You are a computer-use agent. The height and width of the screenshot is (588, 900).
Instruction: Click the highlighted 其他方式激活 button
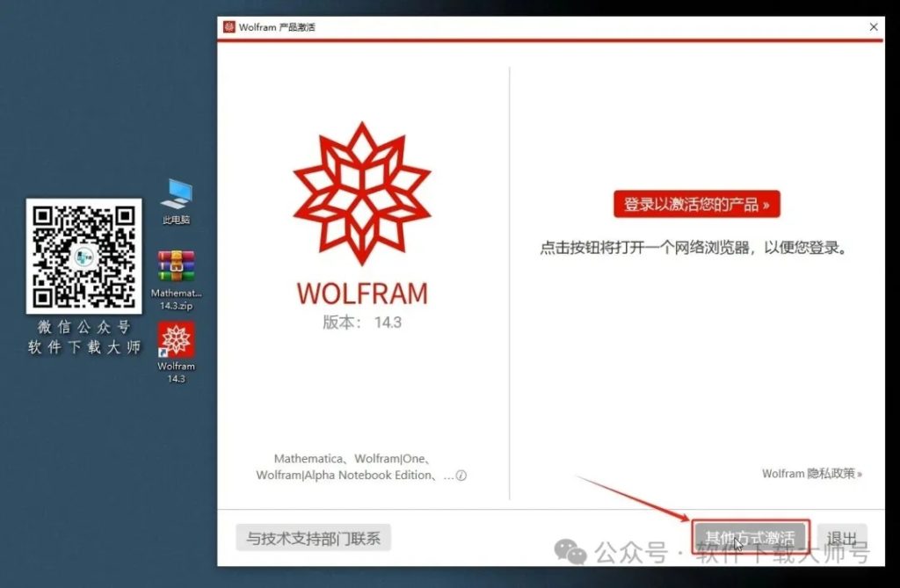pos(751,534)
